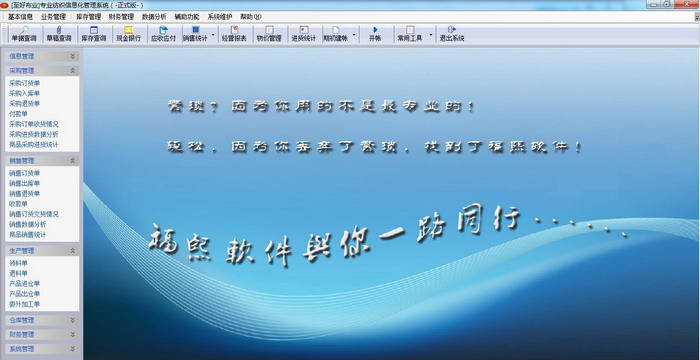Open 现金银行 toolbar button
Viewport: 700px width, 360px height.
point(129,34)
